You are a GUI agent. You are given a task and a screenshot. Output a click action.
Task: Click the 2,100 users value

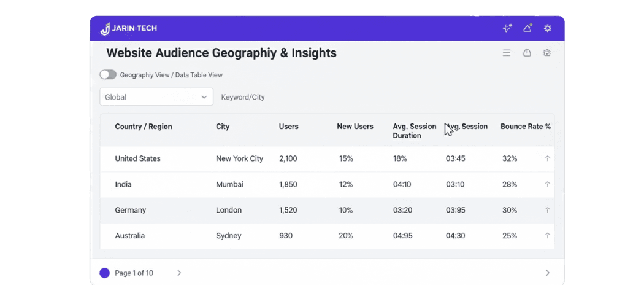(288, 158)
